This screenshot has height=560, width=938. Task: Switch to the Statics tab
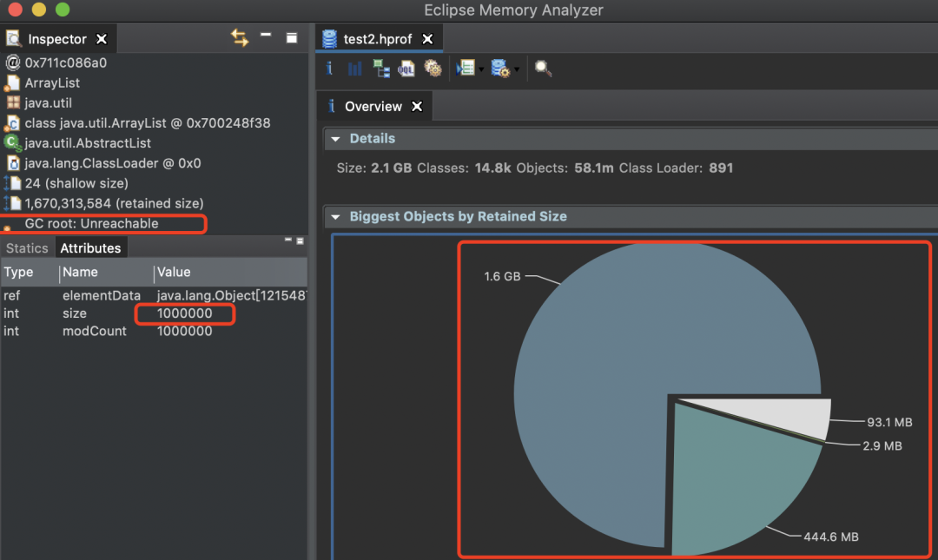tap(27, 248)
